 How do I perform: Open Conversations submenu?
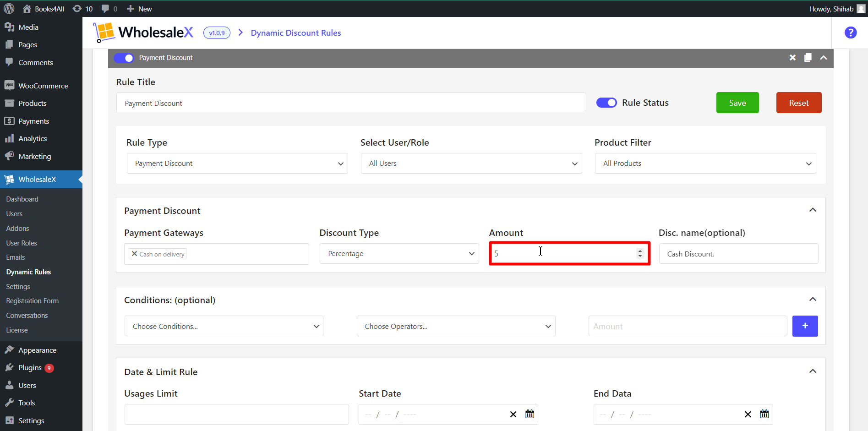[27, 316]
